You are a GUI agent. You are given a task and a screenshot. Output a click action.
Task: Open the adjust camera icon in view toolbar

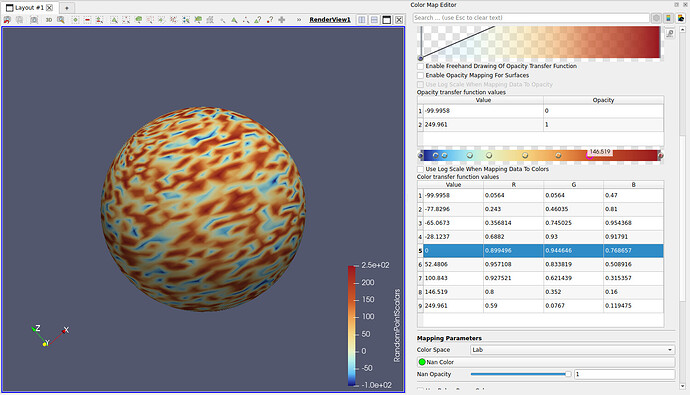[61, 20]
